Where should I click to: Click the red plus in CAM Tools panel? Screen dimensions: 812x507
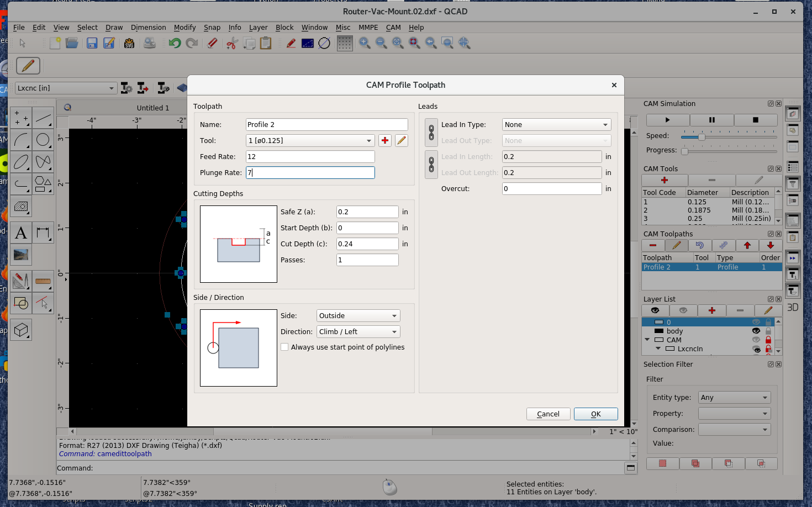pyautogui.click(x=665, y=180)
